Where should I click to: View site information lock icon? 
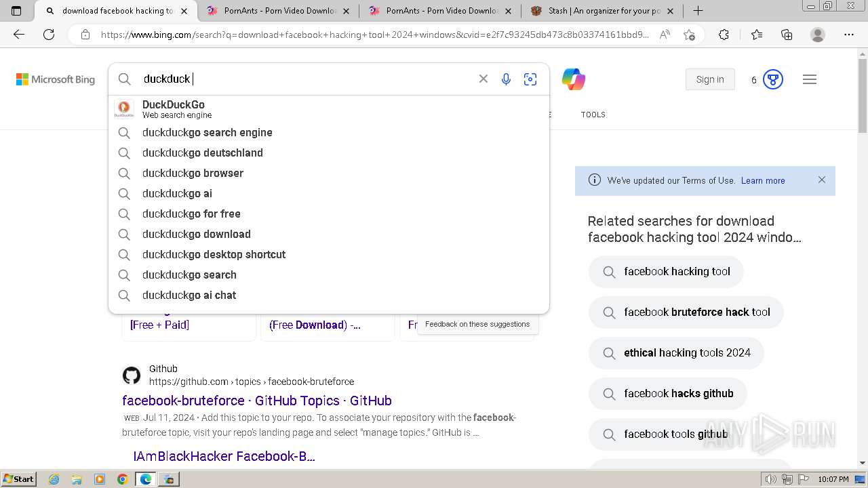pos(85,35)
